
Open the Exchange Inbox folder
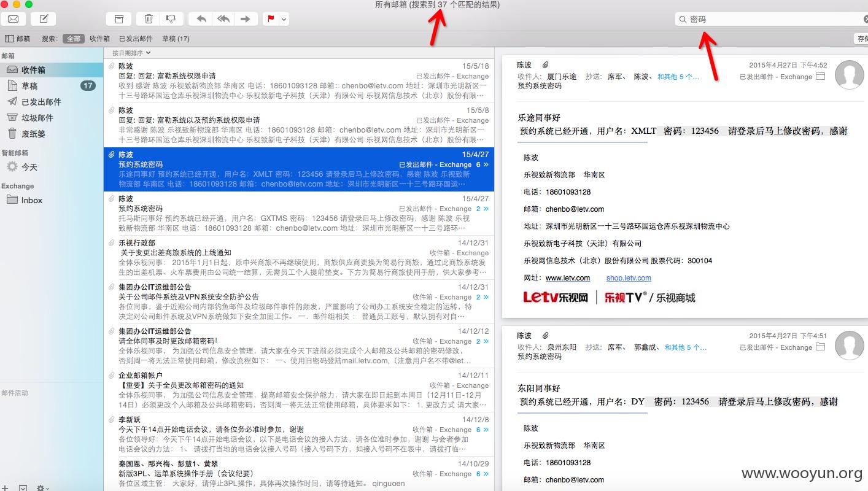pyautogui.click(x=52, y=200)
